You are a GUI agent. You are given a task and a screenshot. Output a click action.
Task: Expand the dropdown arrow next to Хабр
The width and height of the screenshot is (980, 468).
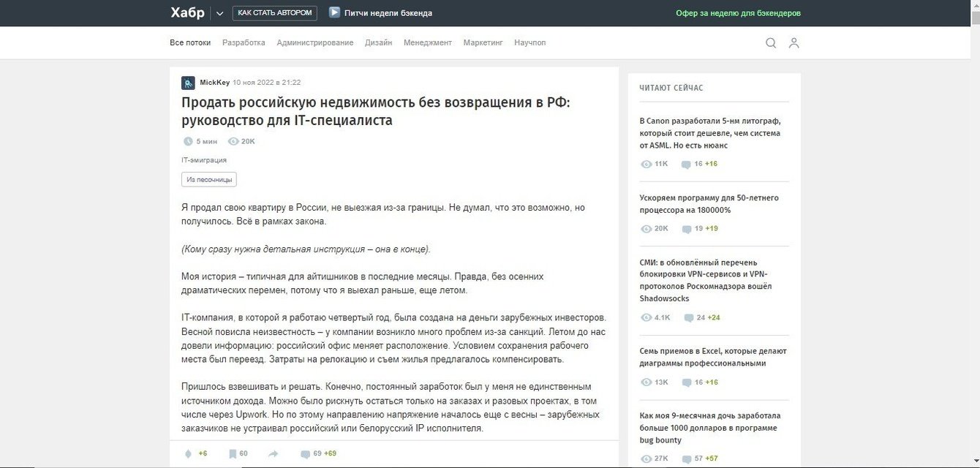tap(219, 13)
